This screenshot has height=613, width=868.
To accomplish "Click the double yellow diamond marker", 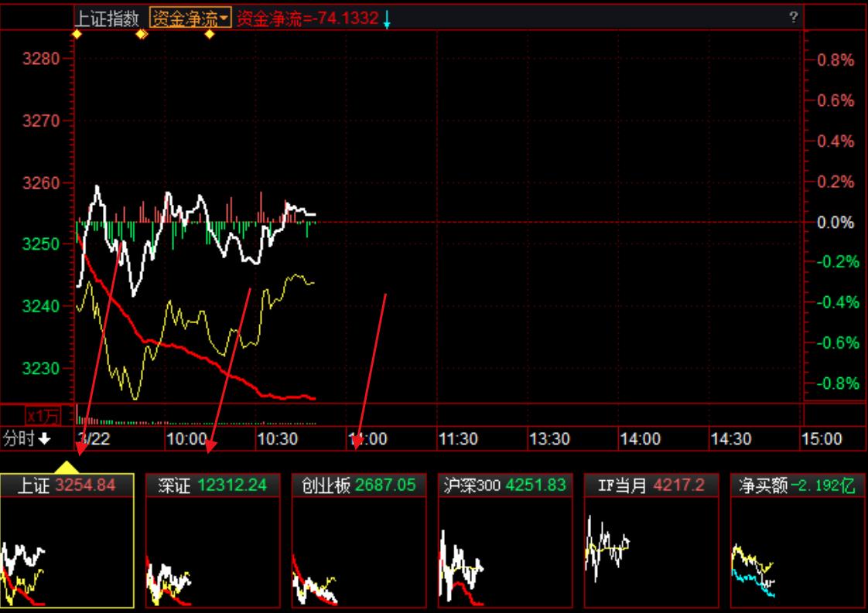I will click(x=142, y=34).
